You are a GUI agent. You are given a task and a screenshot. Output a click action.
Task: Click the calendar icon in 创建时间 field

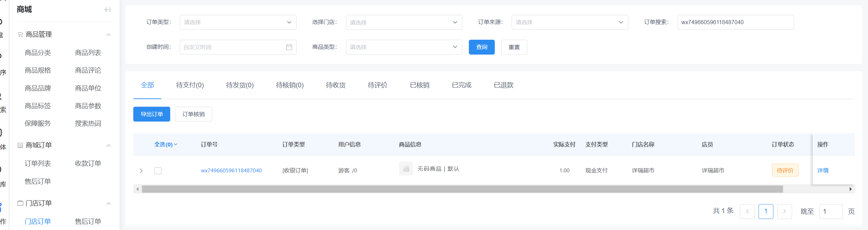(289, 47)
